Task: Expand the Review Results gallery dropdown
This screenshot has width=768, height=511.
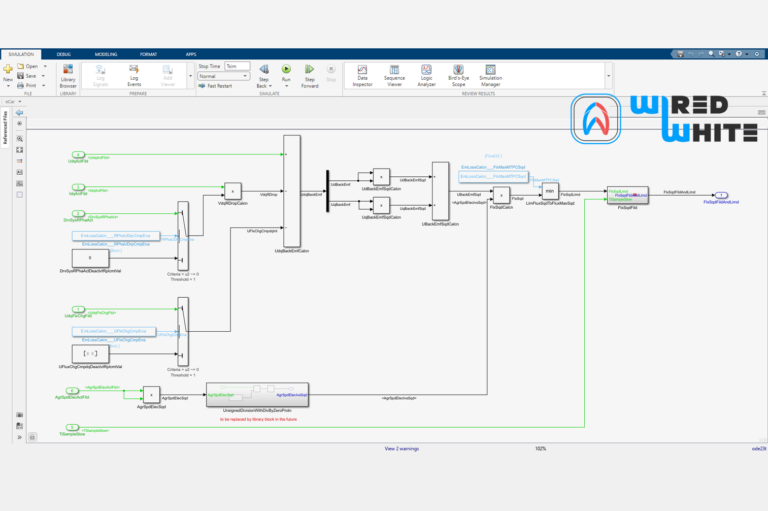Action: tap(608, 76)
